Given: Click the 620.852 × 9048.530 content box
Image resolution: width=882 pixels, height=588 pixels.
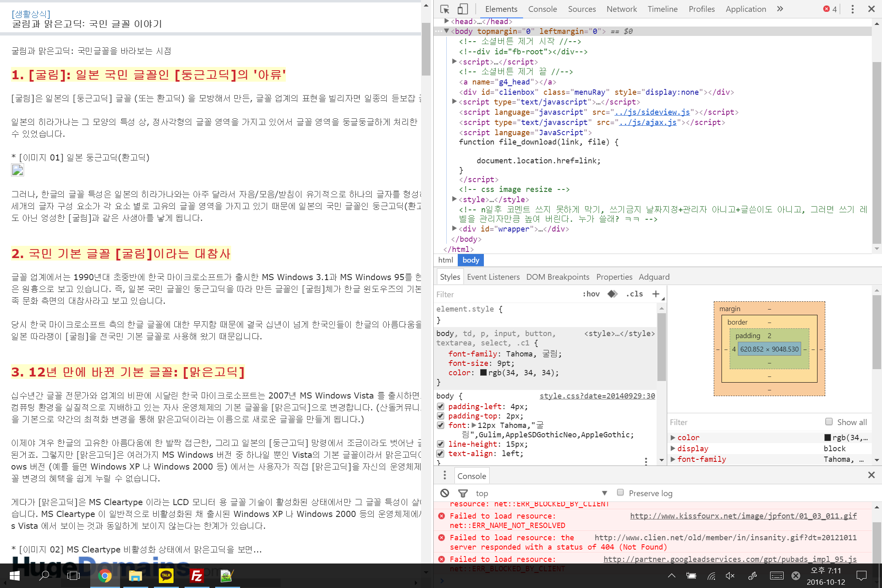Looking at the screenshot, I should click(x=769, y=349).
